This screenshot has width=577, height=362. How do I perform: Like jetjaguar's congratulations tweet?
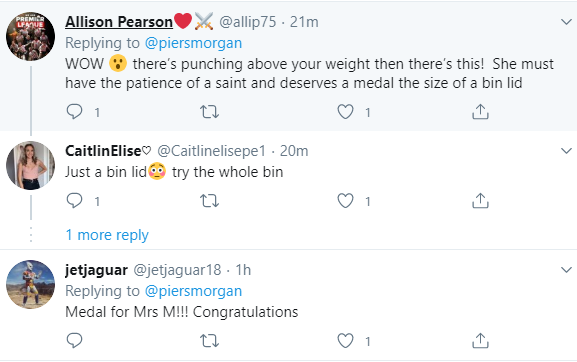click(x=346, y=341)
